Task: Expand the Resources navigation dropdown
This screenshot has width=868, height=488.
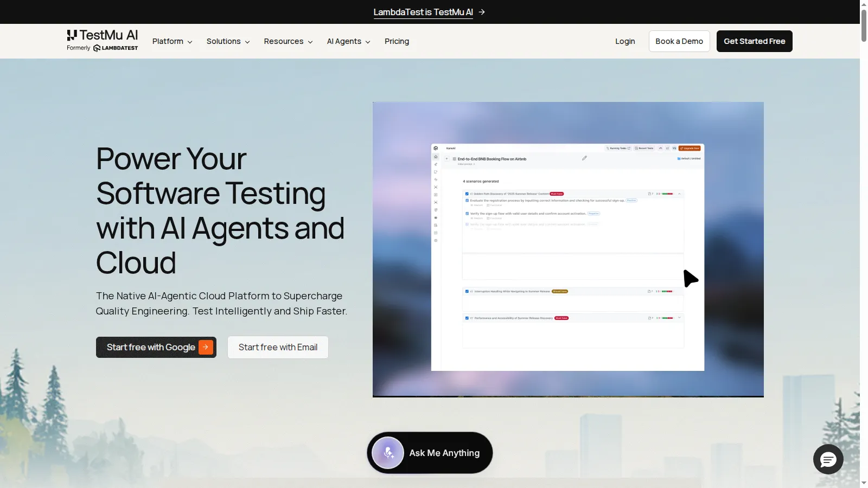Action: [x=289, y=41]
